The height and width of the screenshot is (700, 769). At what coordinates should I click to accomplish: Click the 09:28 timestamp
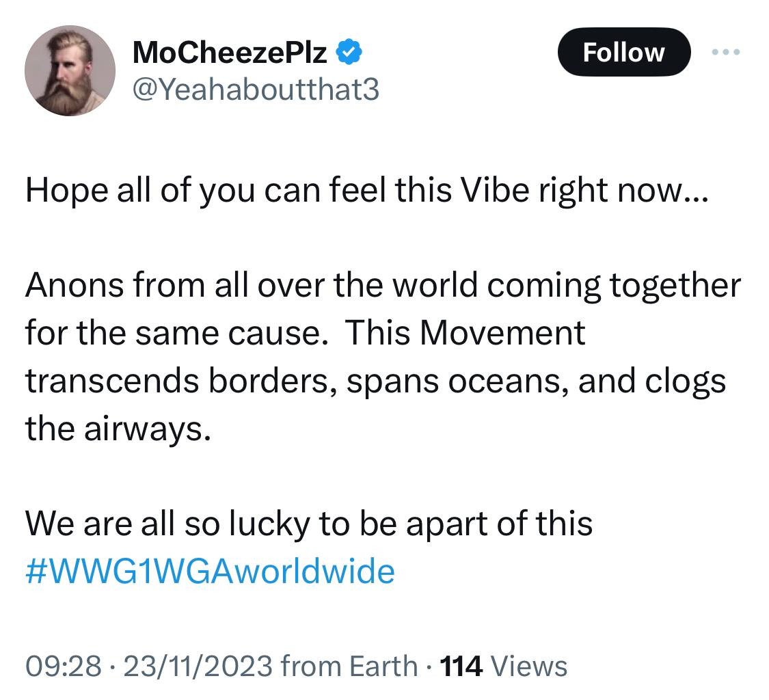click(x=62, y=666)
